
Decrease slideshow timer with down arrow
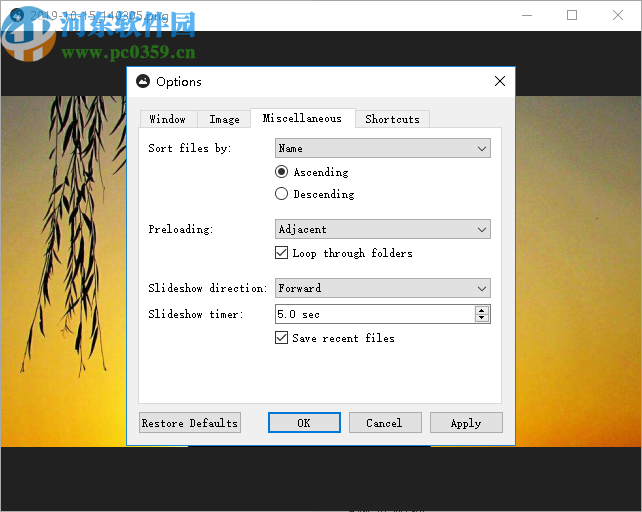click(482, 318)
